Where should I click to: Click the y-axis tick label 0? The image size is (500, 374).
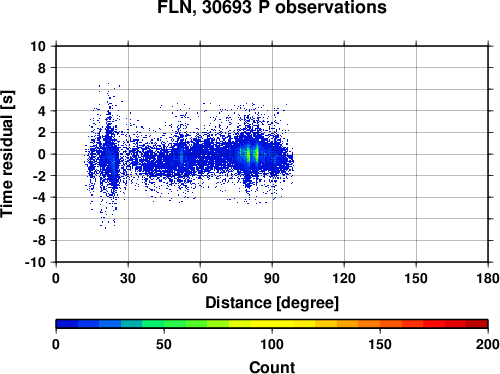42,154
